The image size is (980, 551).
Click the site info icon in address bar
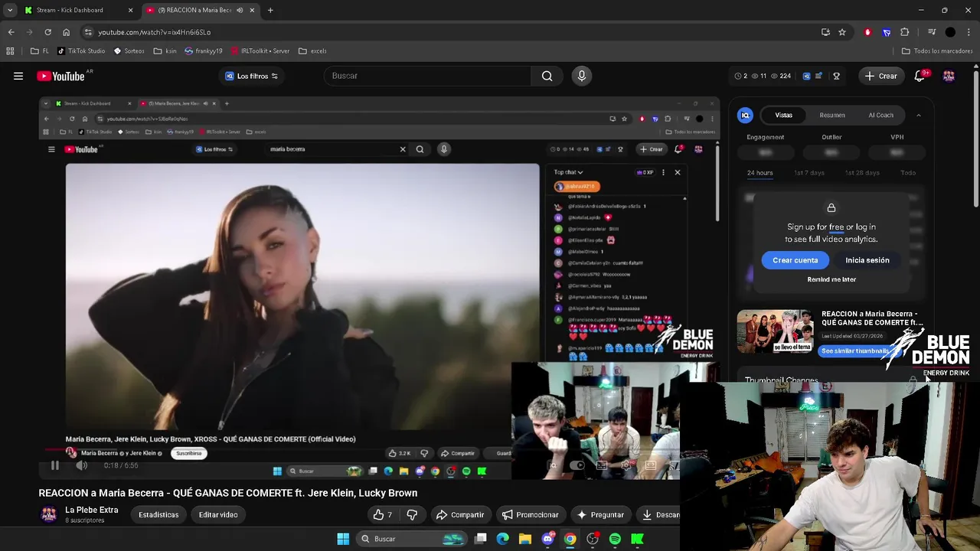pos(88,32)
